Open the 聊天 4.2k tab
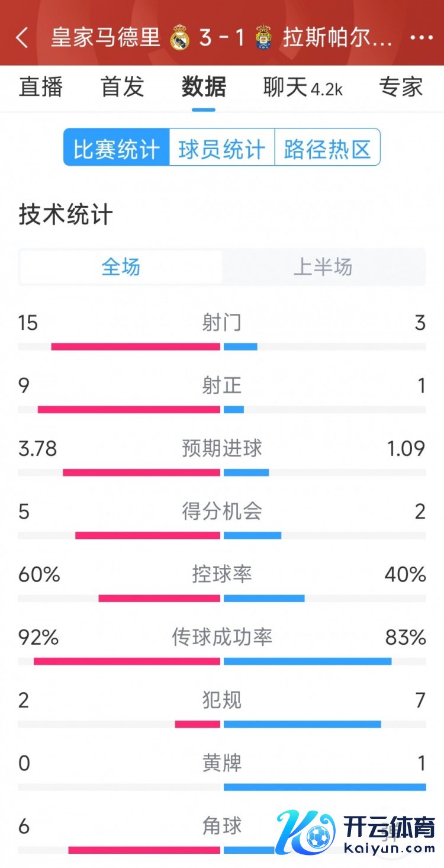This screenshot has height=868, width=444. coord(303,87)
